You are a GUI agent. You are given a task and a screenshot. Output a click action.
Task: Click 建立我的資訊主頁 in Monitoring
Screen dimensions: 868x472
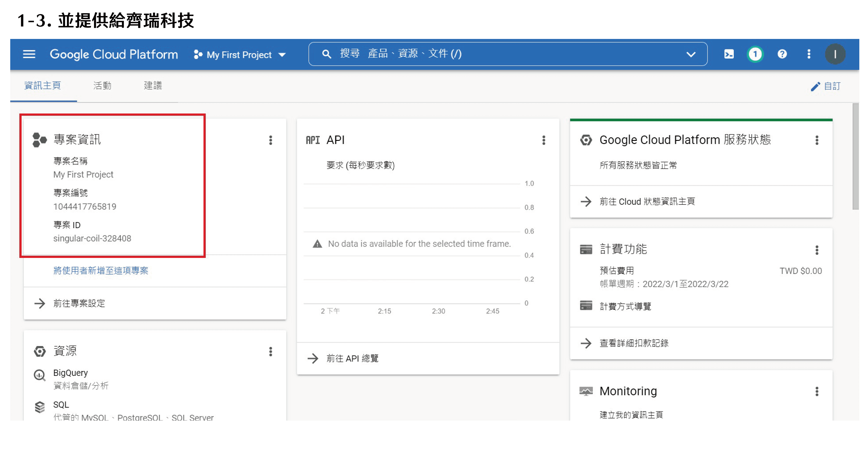point(631,415)
